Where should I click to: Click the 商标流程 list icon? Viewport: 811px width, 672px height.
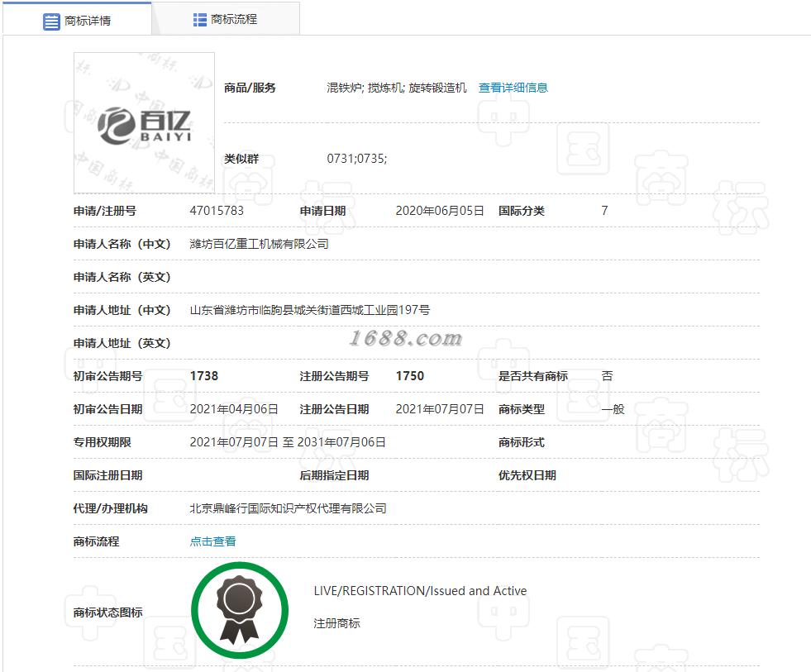click(199, 20)
